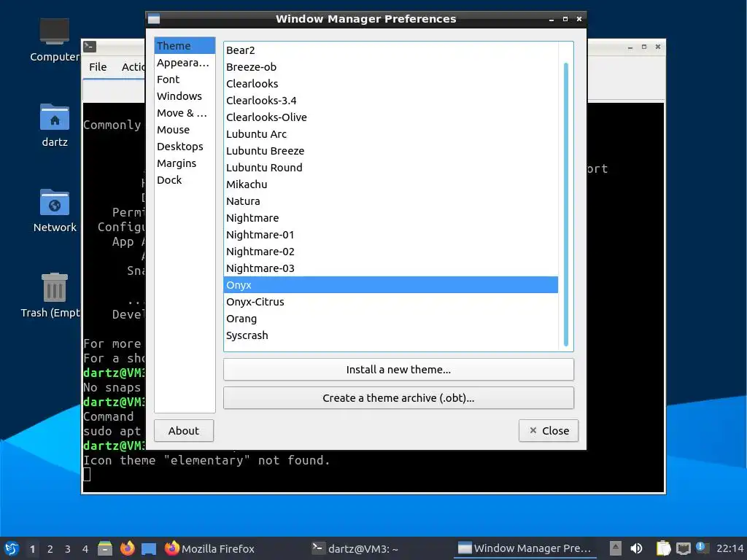Minimize the Window Manager Preferences dialog
The image size is (747, 560).
pyautogui.click(x=551, y=19)
